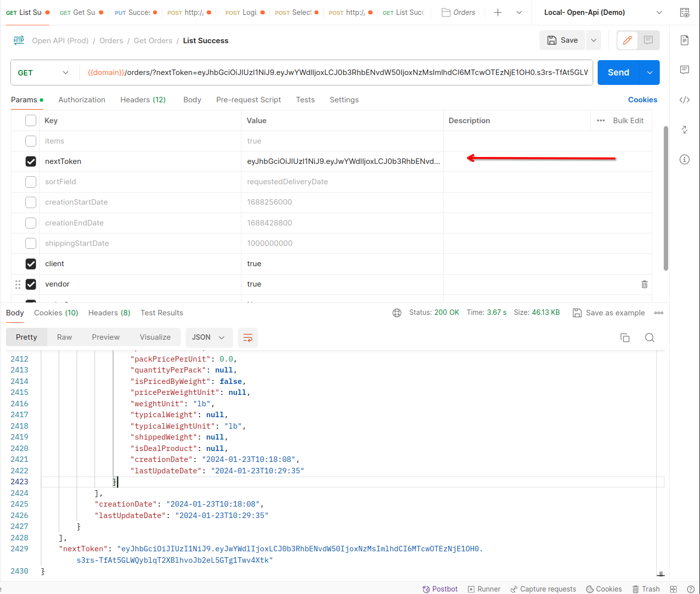Switch to edit mode with the pencil icon
The width and height of the screenshot is (700, 594).
click(x=627, y=40)
